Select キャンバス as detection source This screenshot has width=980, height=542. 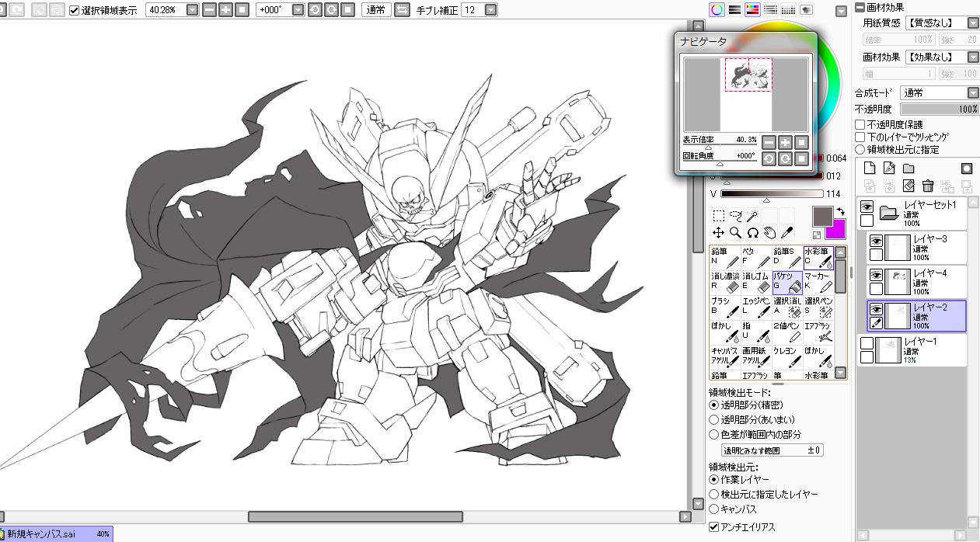coord(714,509)
